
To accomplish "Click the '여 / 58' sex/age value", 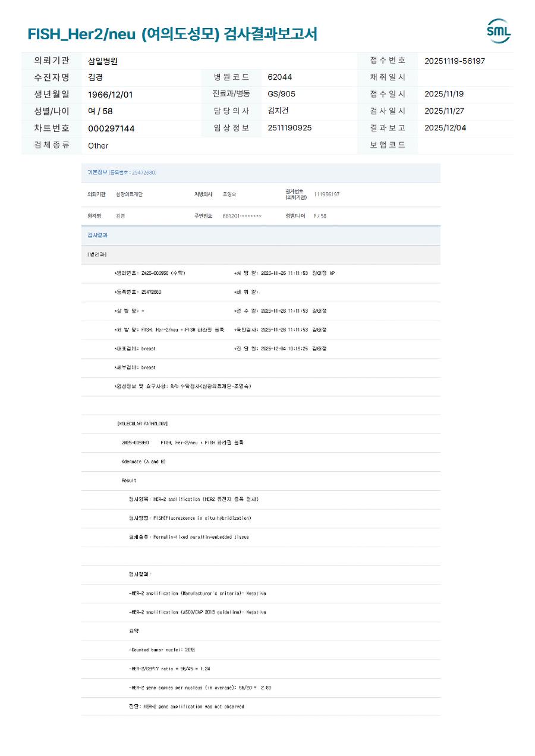I will click(100, 111).
